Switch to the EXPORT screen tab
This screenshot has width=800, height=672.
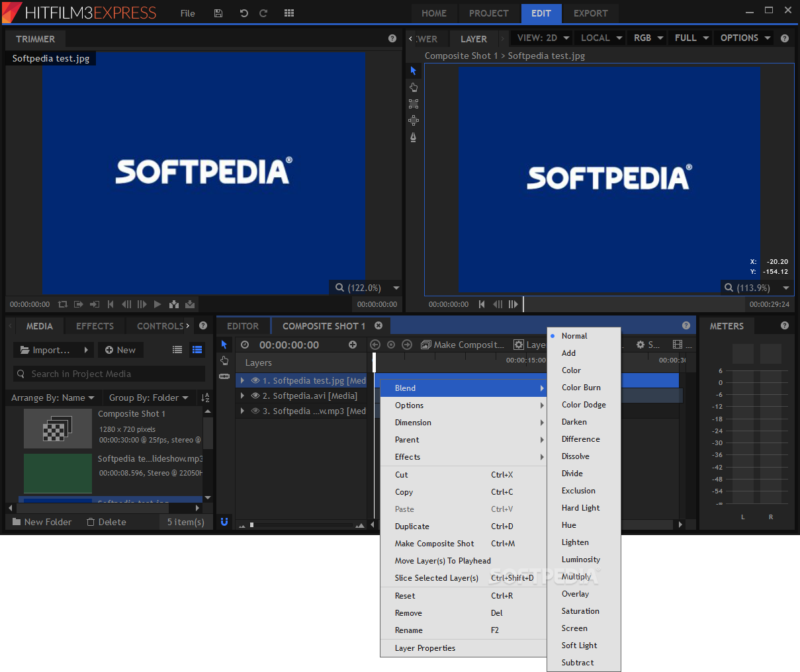(x=590, y=13)
